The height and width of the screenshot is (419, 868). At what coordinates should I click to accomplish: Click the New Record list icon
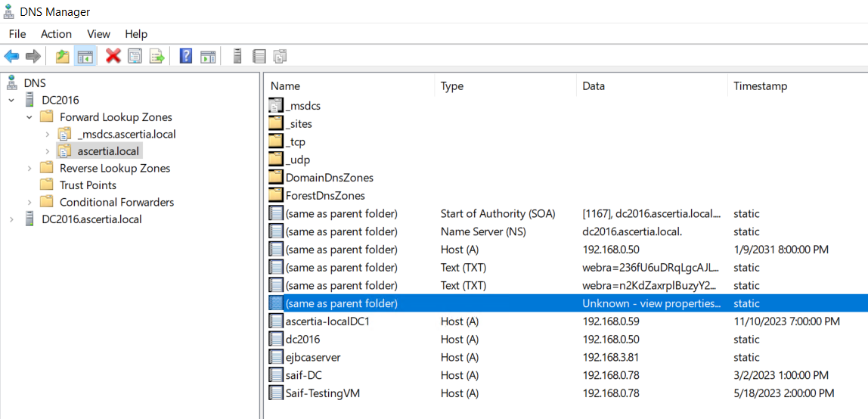click(259, 56)
